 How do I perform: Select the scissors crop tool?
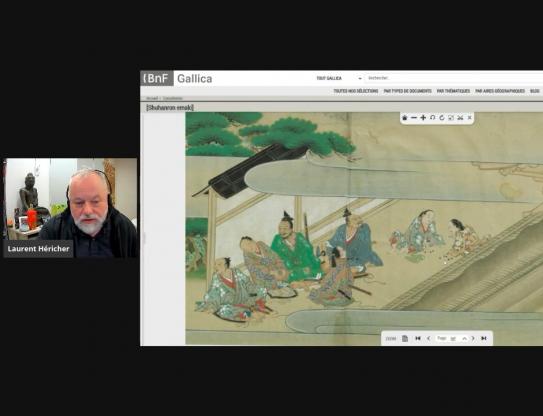pyautogui.click(x=460, y=118)
